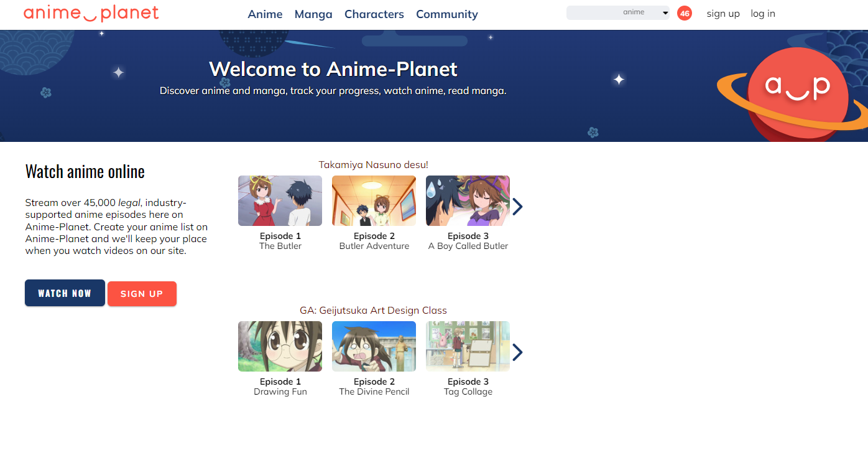Click the Anime-Planet logo in the header
The width and height of the screenshot is (868, 450).
pos(91,13)
